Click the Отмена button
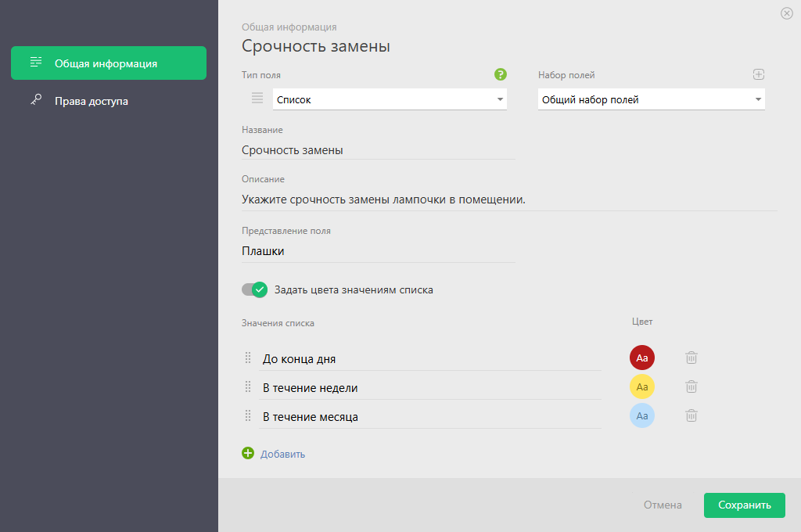Image resolution: width=801 pixels, height=532 pixels. pyautogui.click(x=663, y=505)
